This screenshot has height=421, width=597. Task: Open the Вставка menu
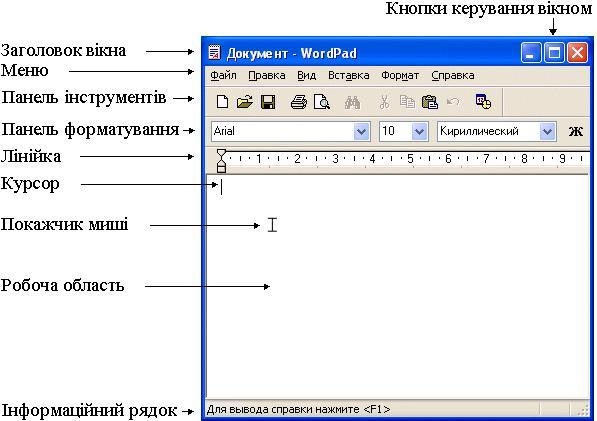click(x=349, y=75)
